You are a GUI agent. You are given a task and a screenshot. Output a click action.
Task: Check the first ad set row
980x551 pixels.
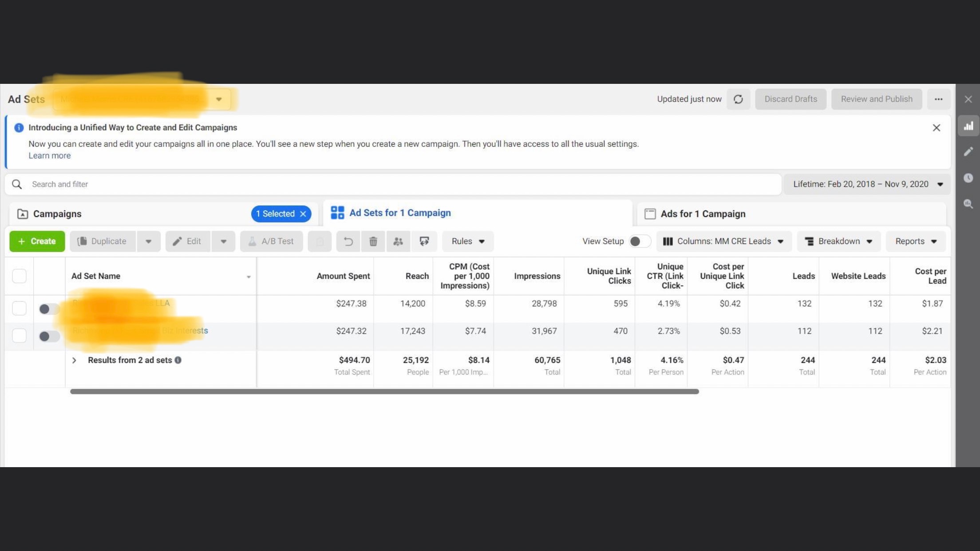(x=19, y=308)
